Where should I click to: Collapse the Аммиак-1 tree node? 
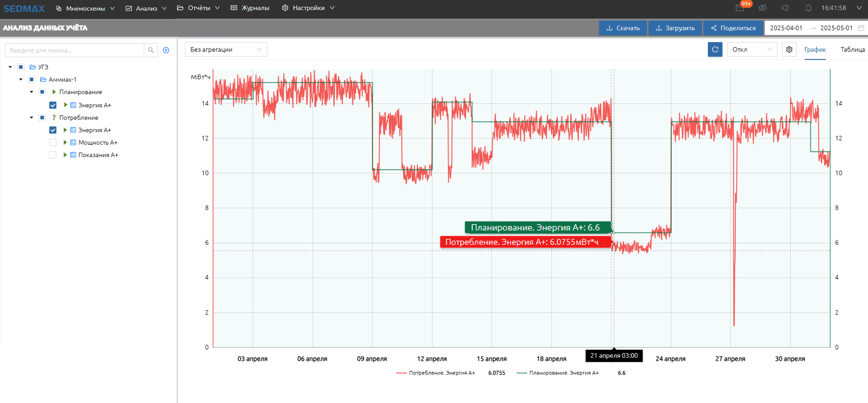click(21, 80)
